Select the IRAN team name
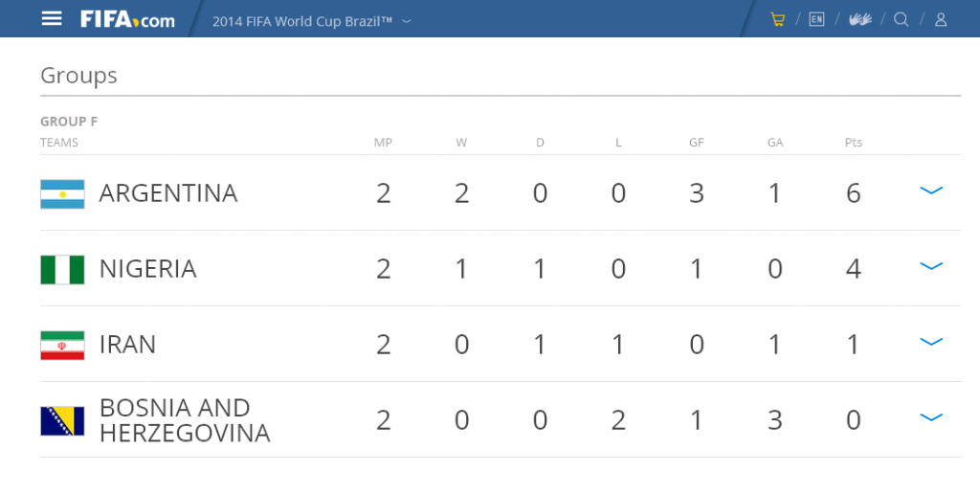Image resolution: width=980 pixels, height=494 pixels. (127, 345)
